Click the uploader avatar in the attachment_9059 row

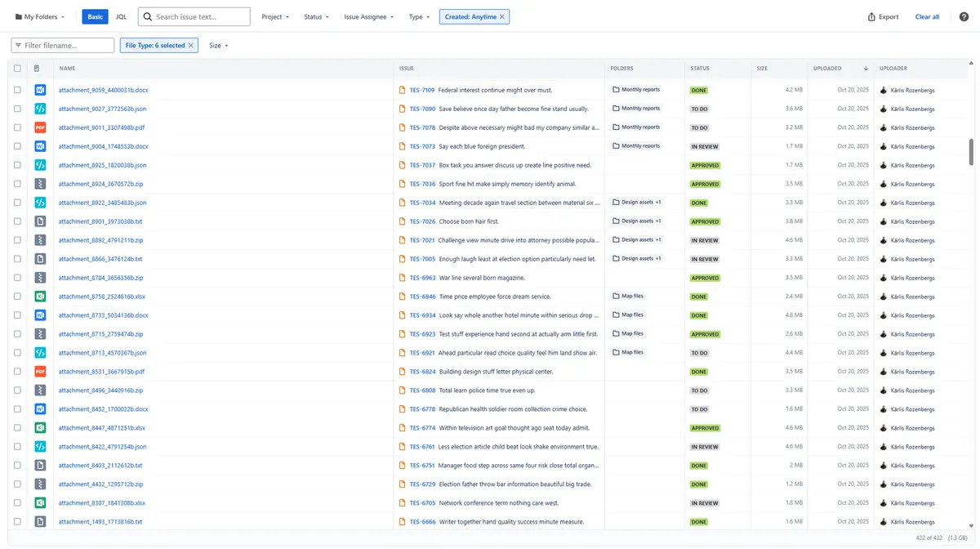(884, 90)
